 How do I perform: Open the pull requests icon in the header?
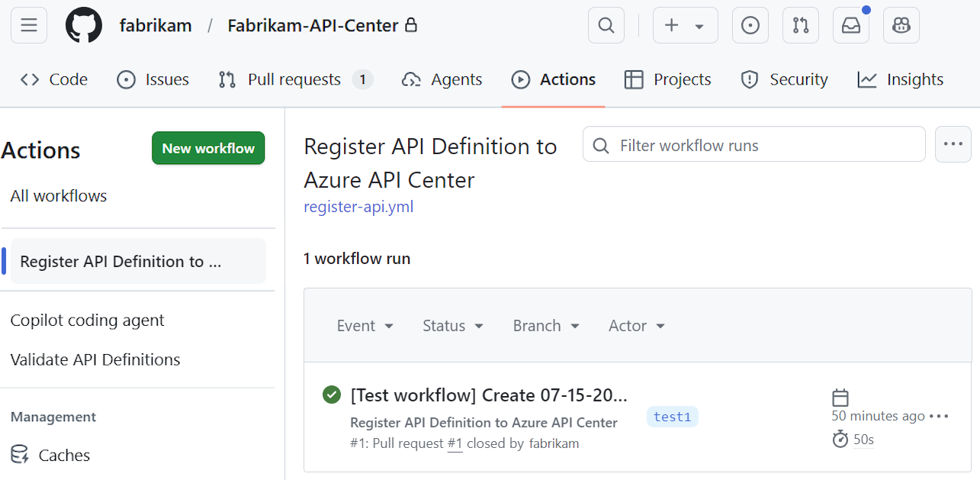800,25
